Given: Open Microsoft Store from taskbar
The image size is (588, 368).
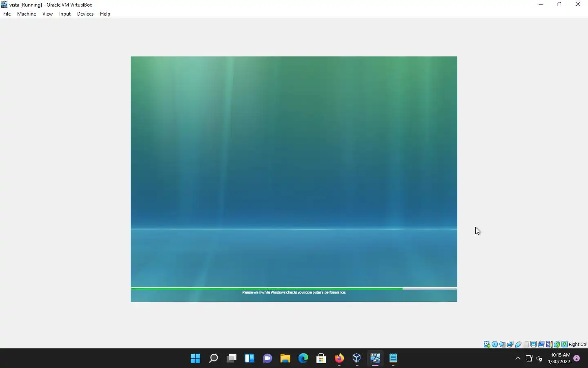Looking at the screenshot, I should [321, 359].
